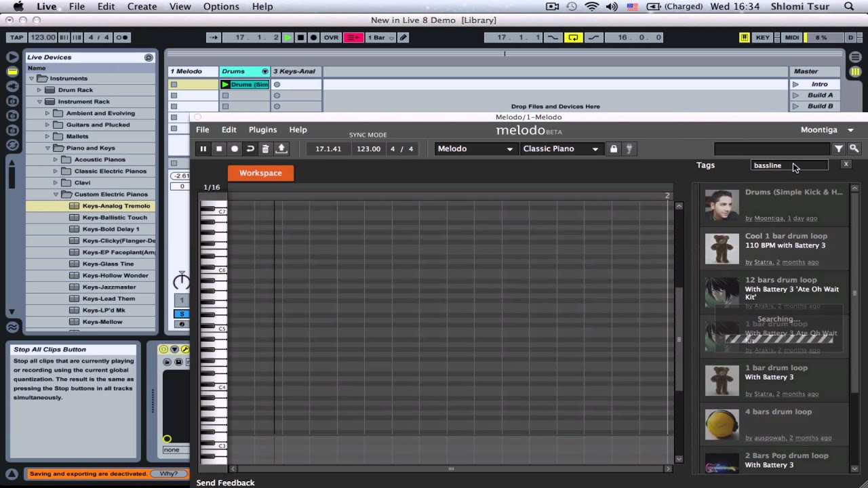
Task: Open the filter funnel next to search
Action: (x=839, y=148)
